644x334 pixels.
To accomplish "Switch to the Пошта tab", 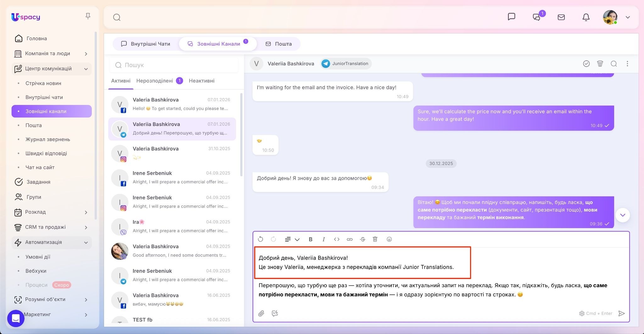I will [279, 44].
